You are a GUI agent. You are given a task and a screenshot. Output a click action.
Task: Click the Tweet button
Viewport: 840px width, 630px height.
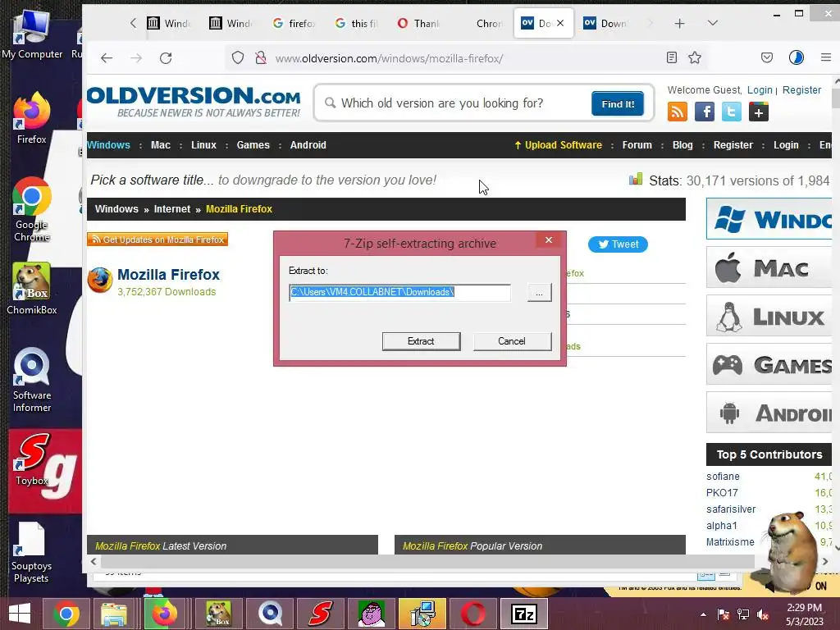pyautogui.click(x=619, y=244)
